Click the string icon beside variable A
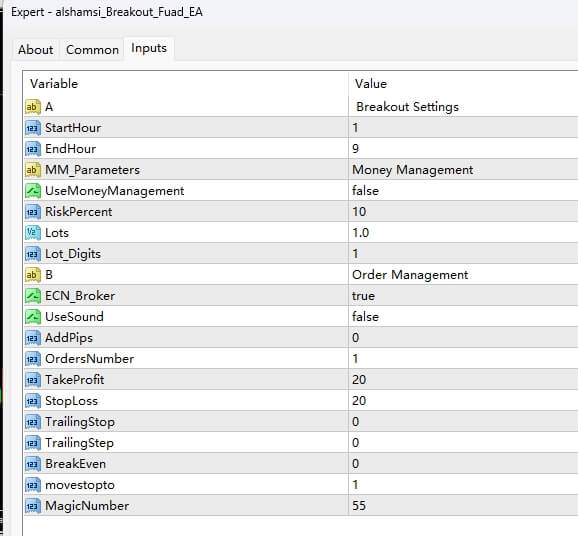 coord(32,107)
